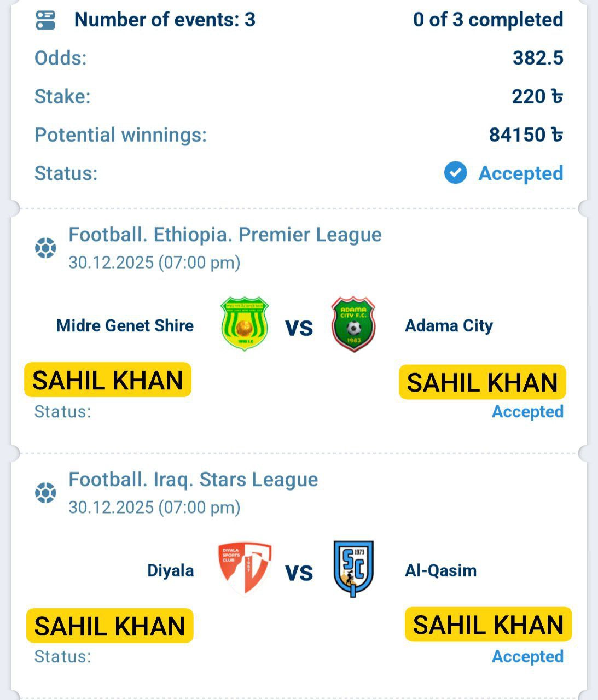Screen dimensions: 598x700
Task: Open the Football. Ethiopia. Premier League heading
Action: pyautogui.click(x=225, y=235)
